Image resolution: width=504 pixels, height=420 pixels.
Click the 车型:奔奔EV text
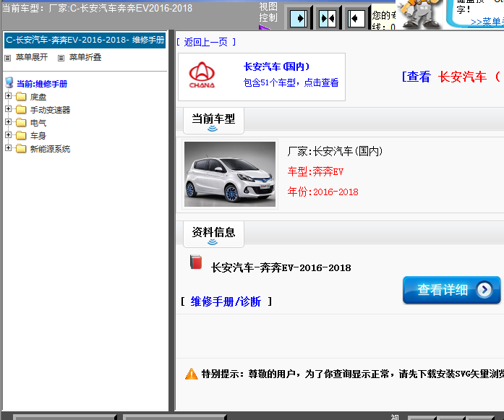(315, 171)
